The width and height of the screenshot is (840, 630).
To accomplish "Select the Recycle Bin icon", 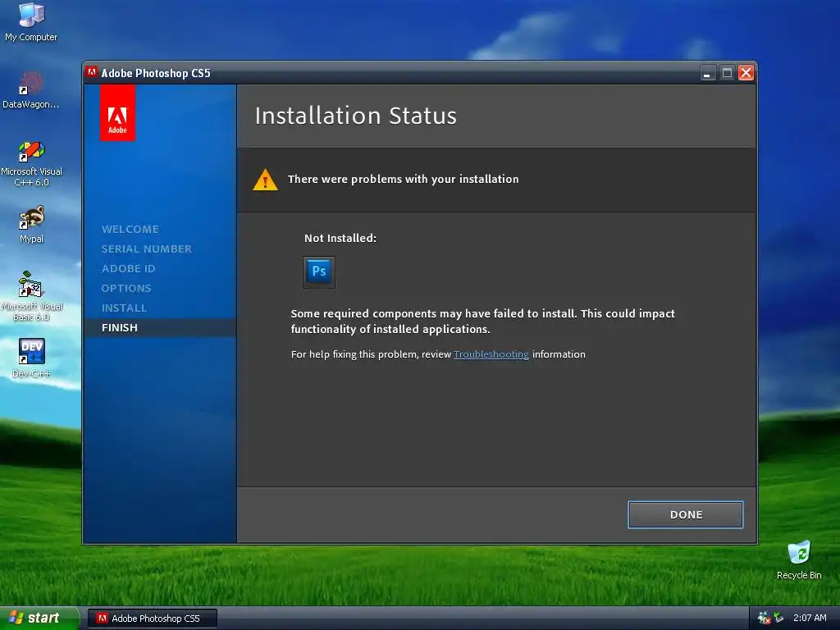I will point(799,559).
